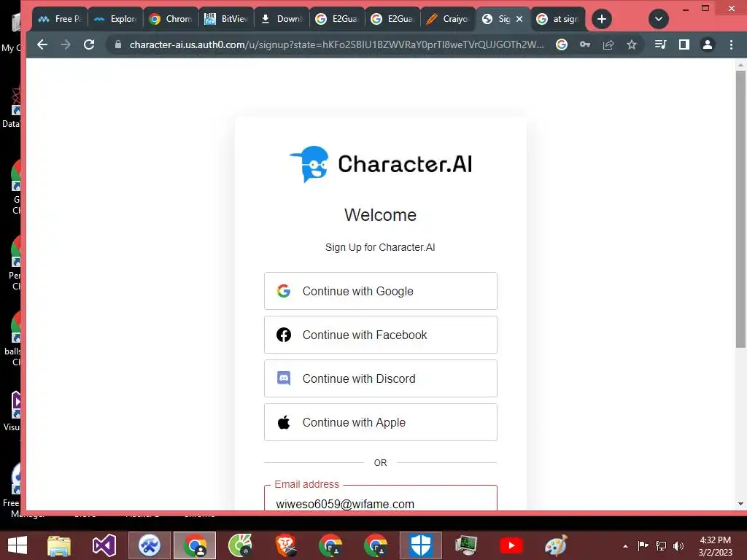Click the address bar URL

[x=336, y=44]
